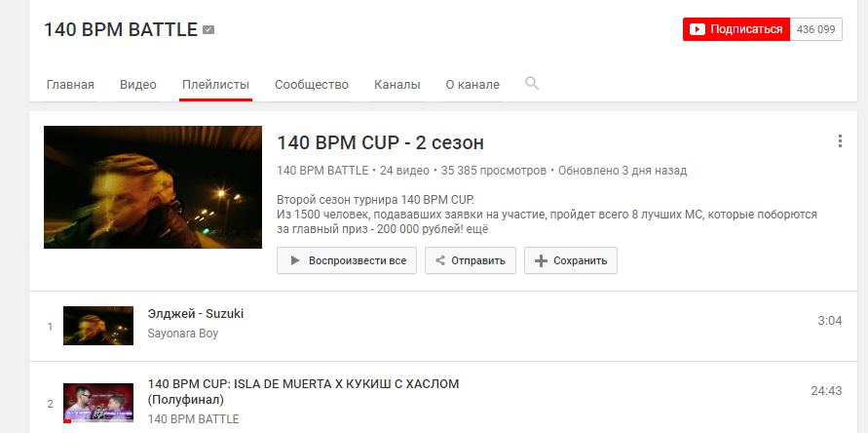868x433 pixels.
Task: Switch to the Видео tab
Action: click(138, 85)
